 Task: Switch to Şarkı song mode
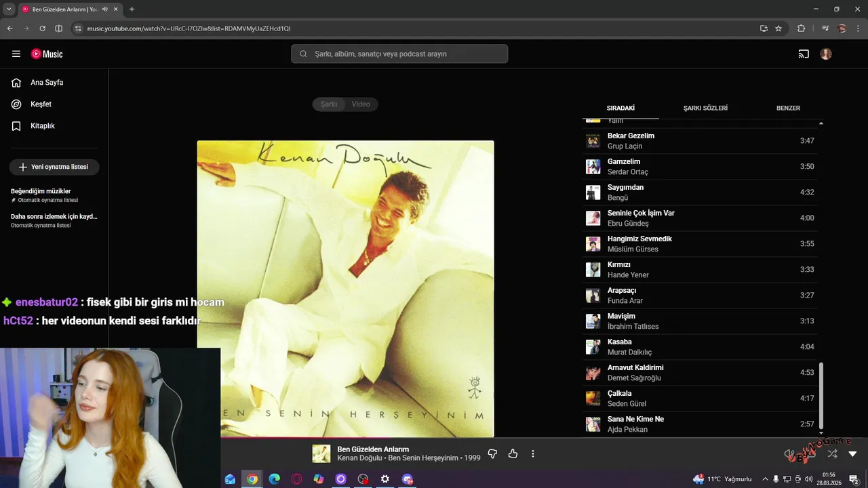tap(329, 104)
